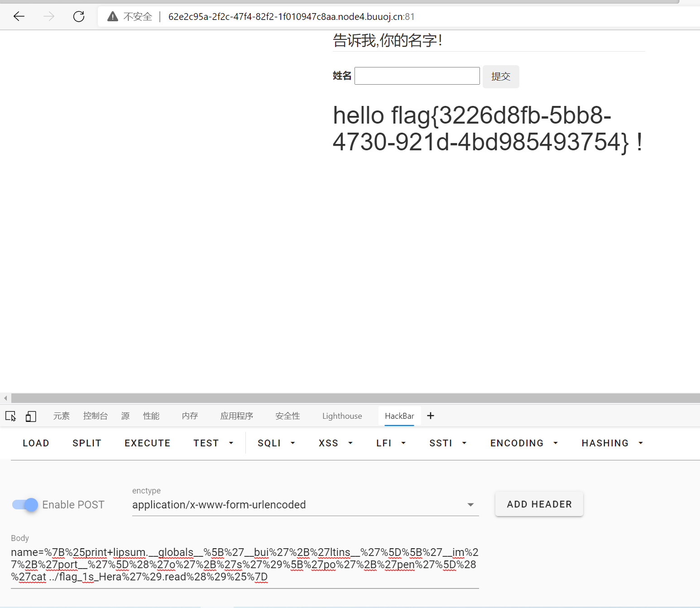Open the SQLI dropdown menu
700x608 pixels.
point(276,443)
